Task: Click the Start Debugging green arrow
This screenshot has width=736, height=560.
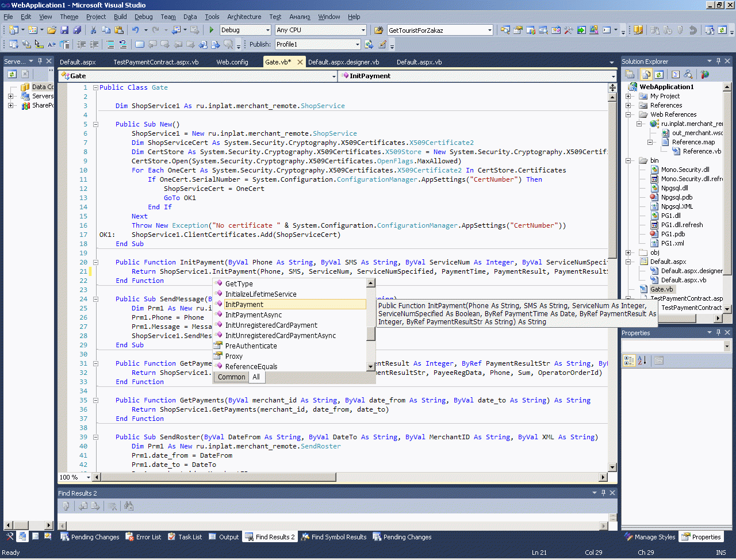Action: click(212, 30)
